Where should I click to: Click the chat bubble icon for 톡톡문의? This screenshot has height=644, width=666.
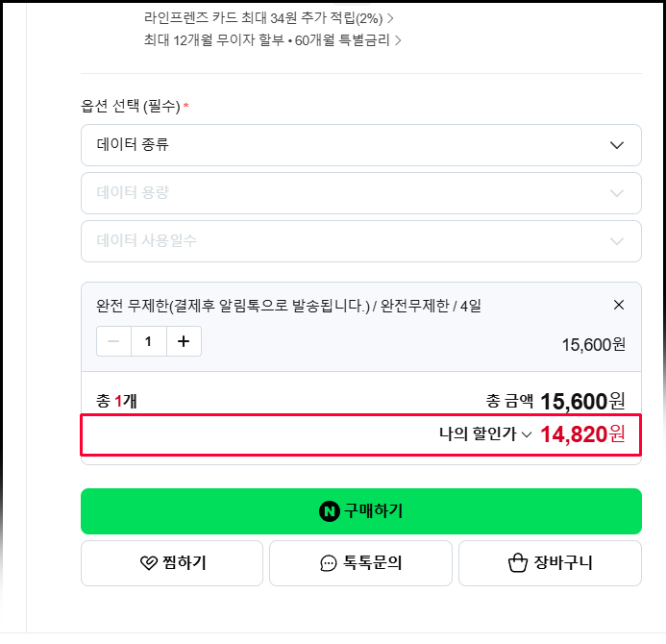(x=329, y=563)
